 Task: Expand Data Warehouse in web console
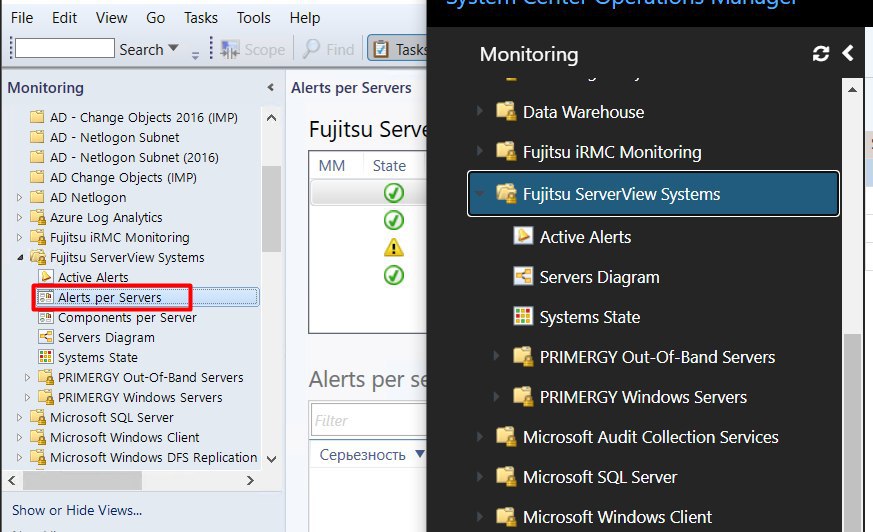[x=480, y=111]
